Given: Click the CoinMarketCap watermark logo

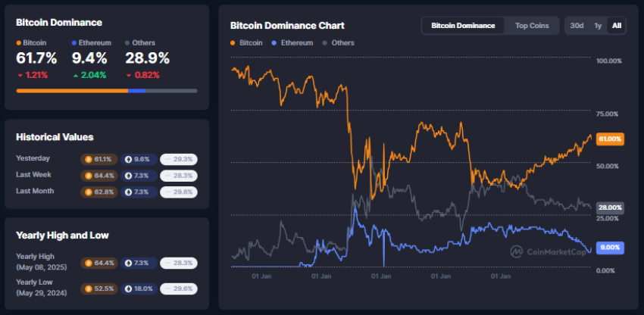Looking at the screenshot, I should click(546, 252).
